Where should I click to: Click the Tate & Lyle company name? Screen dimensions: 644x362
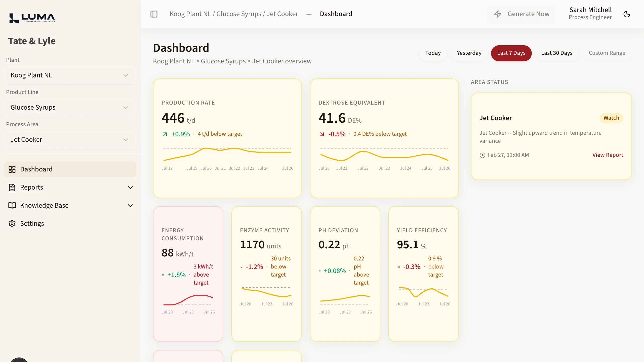(32, 41)
